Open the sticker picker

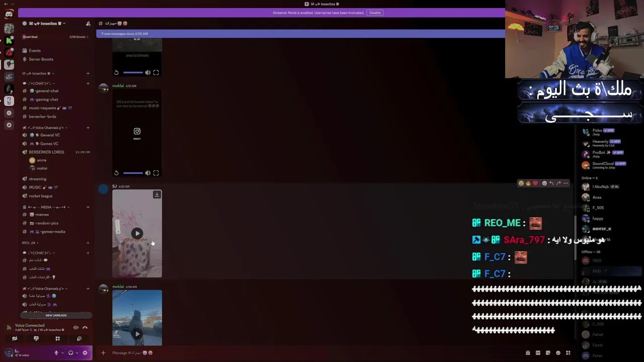548,353
